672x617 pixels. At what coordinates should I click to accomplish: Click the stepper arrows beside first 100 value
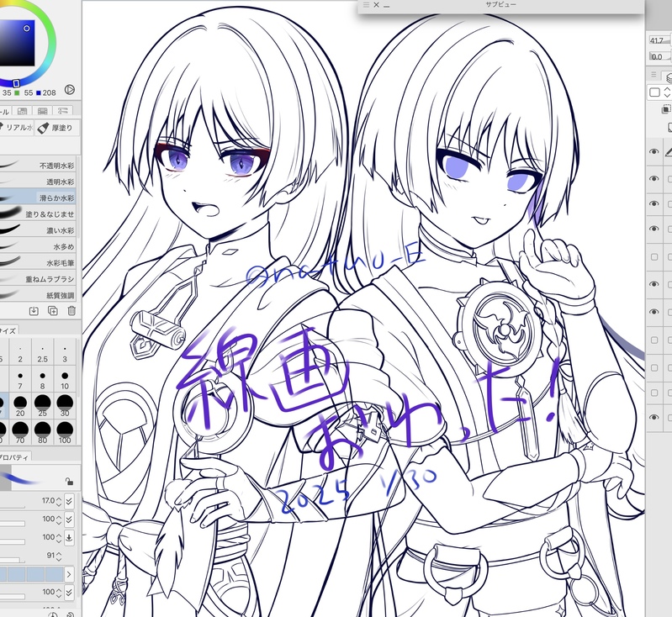59,519
